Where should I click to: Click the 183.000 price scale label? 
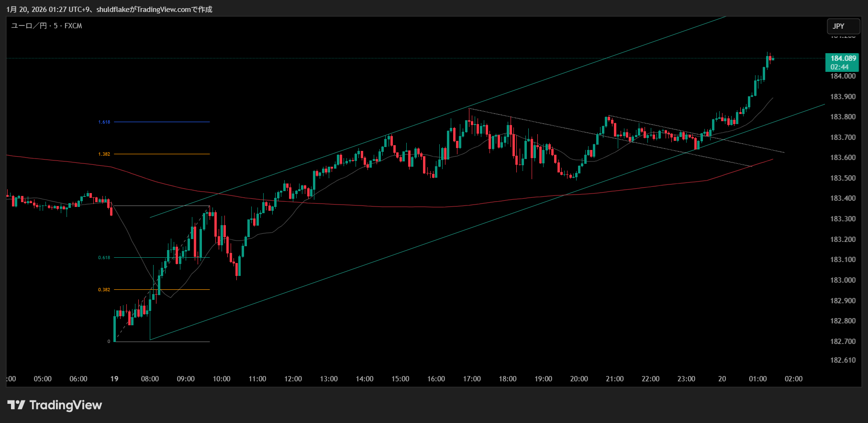point(843,280)
